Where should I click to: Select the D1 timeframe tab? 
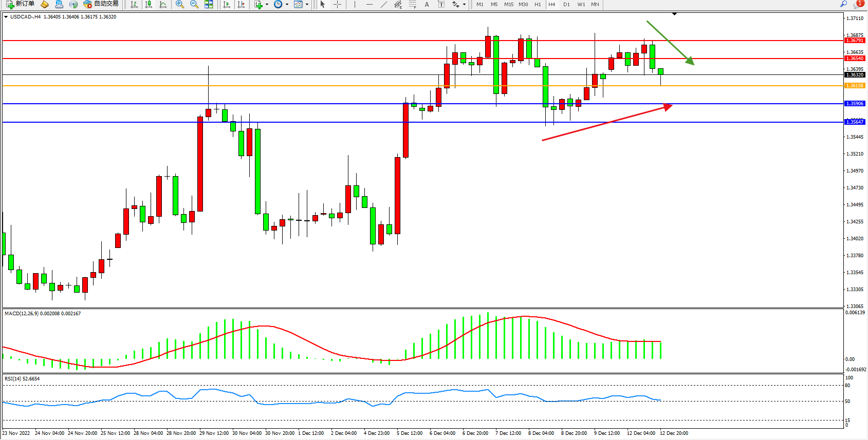click(566, 4)
